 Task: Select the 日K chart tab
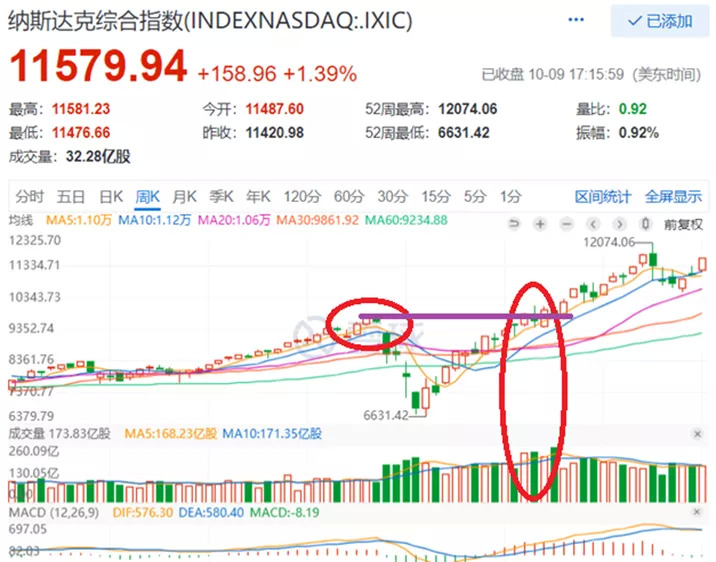111,197
